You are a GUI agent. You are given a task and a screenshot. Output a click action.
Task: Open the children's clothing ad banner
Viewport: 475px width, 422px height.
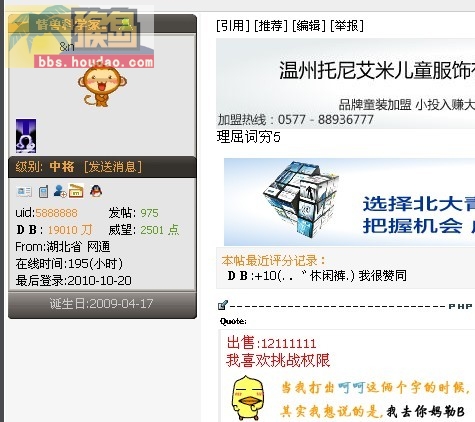(x=345, y=83)
